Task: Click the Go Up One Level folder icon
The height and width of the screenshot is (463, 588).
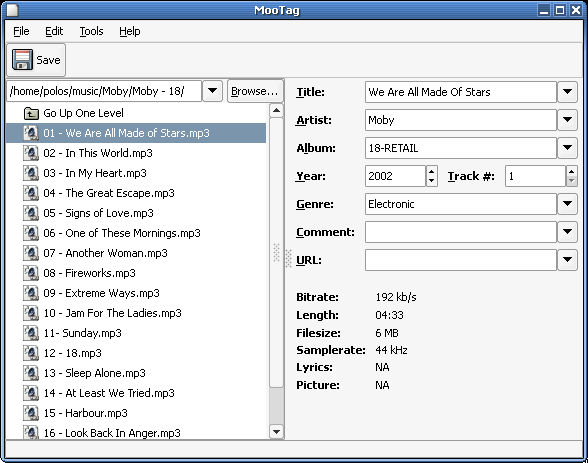Action: pos(31,113)
